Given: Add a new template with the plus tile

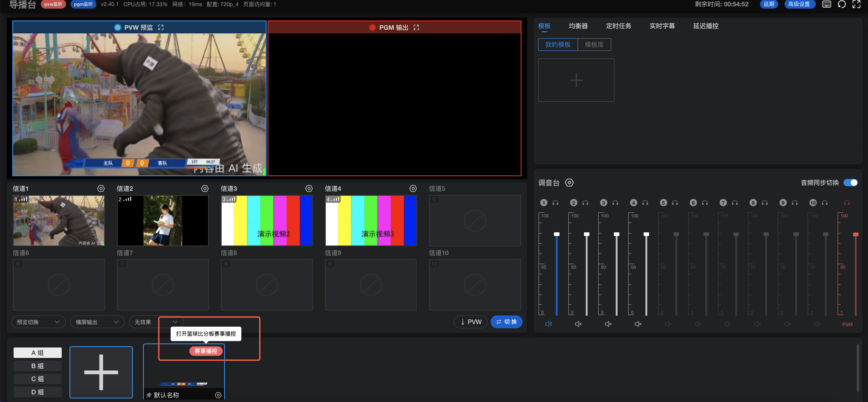Looking at the screenshot, I should click(576, 80).
